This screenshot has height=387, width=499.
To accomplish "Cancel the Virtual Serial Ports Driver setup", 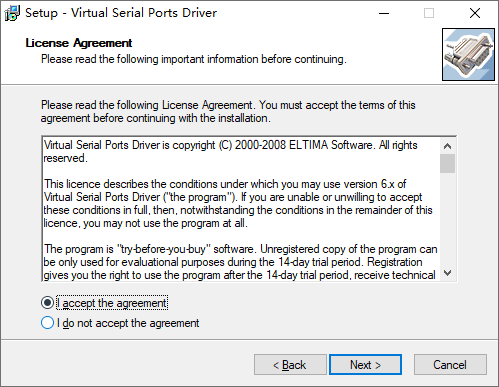I will (450, 365).
